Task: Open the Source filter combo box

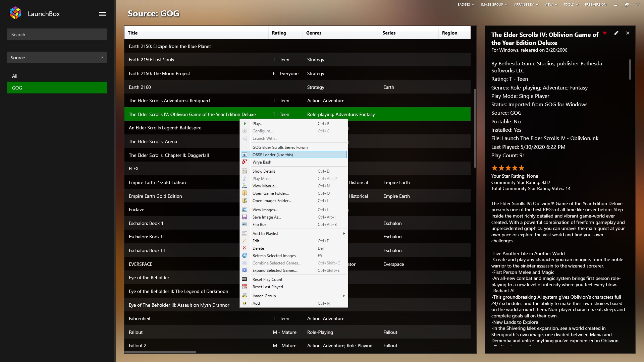Action: [x=57, y=57]
